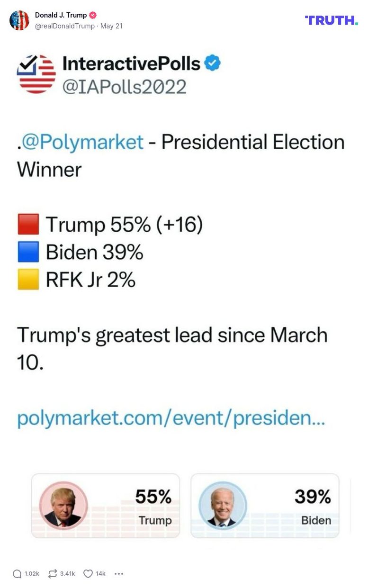Open the three-dot more options menu
This screenshot has width=368, height=588.
click(x=117, y=574)
